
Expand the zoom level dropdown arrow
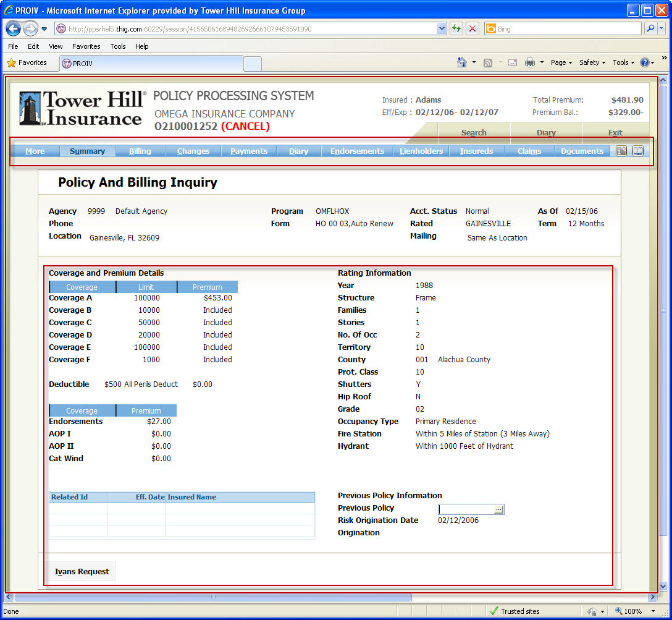point(653,611)
